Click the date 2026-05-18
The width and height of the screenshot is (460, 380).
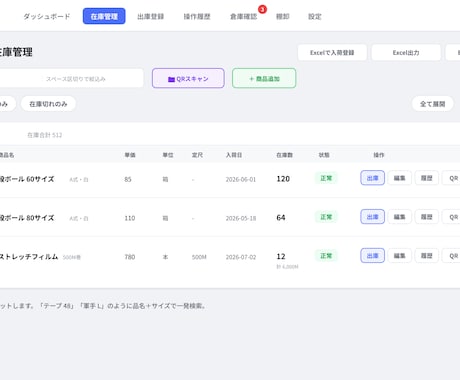pos(241,218)
